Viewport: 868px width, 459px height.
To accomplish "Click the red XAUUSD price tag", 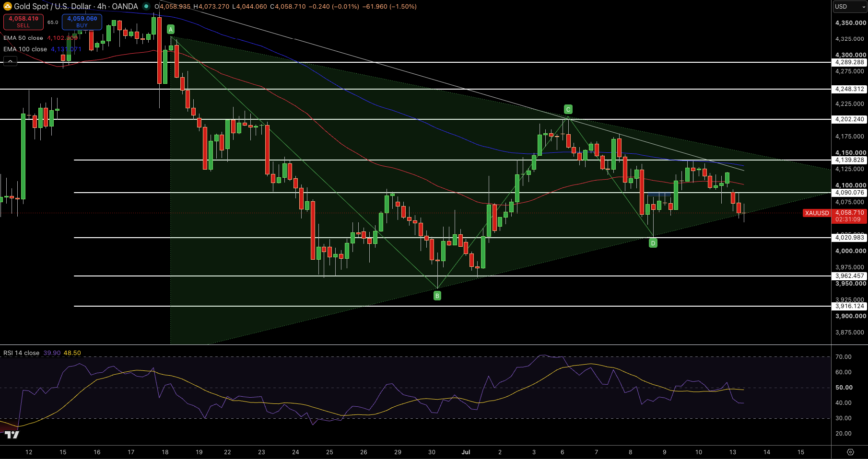I will [817, 213].
